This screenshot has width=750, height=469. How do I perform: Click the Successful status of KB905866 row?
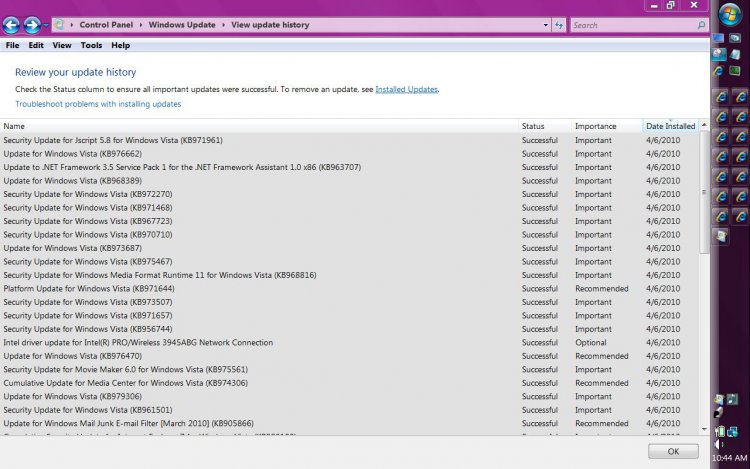540,424
